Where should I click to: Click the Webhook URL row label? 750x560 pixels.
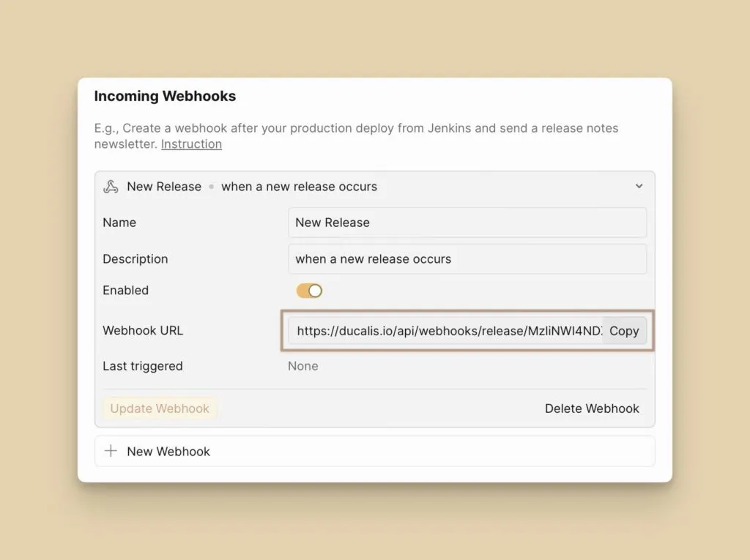pyautogui.click(x=143, y=330)
